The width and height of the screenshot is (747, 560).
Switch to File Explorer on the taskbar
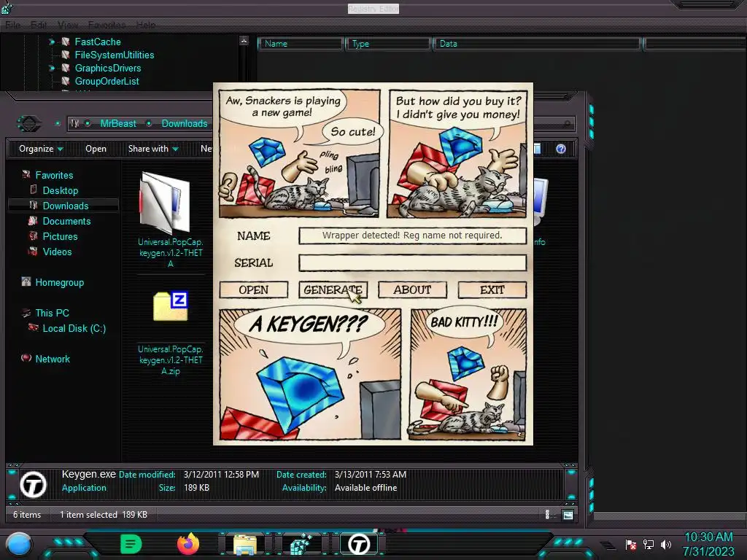click(245, 545)
